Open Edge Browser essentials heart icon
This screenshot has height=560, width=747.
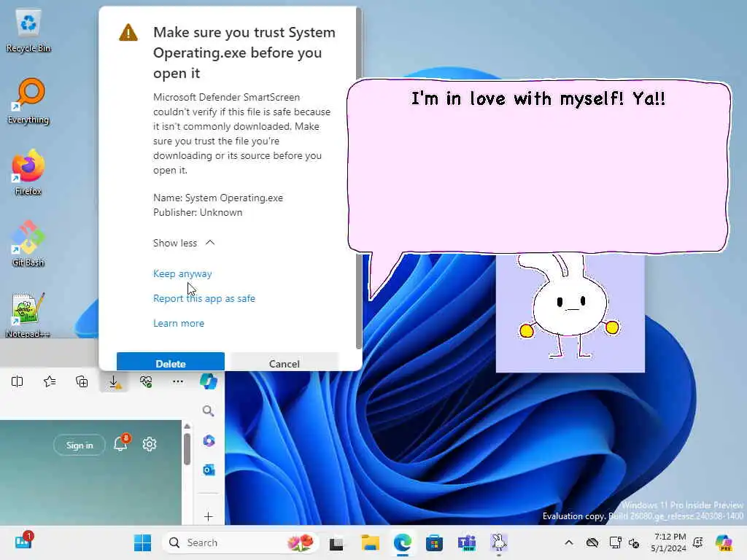pos(146,381)
